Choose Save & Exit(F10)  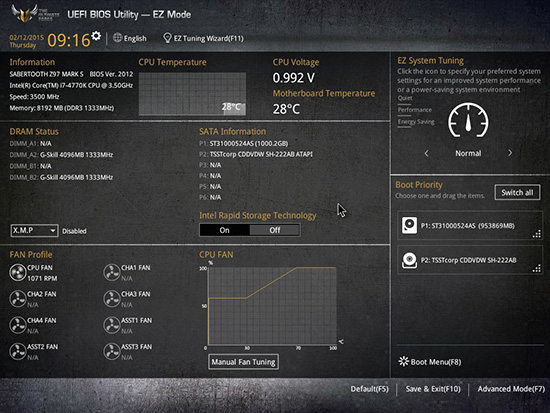coord(433,389)
